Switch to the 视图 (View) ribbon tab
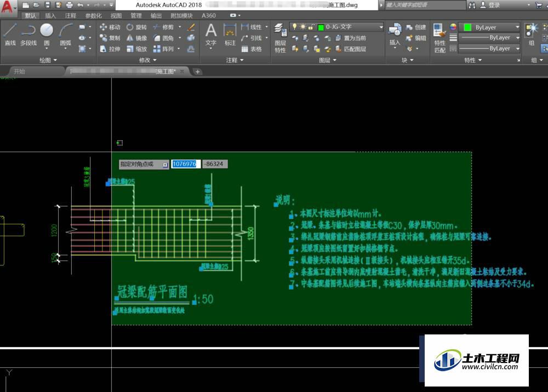This screenshot has height=392, width=548. [116, 15]
